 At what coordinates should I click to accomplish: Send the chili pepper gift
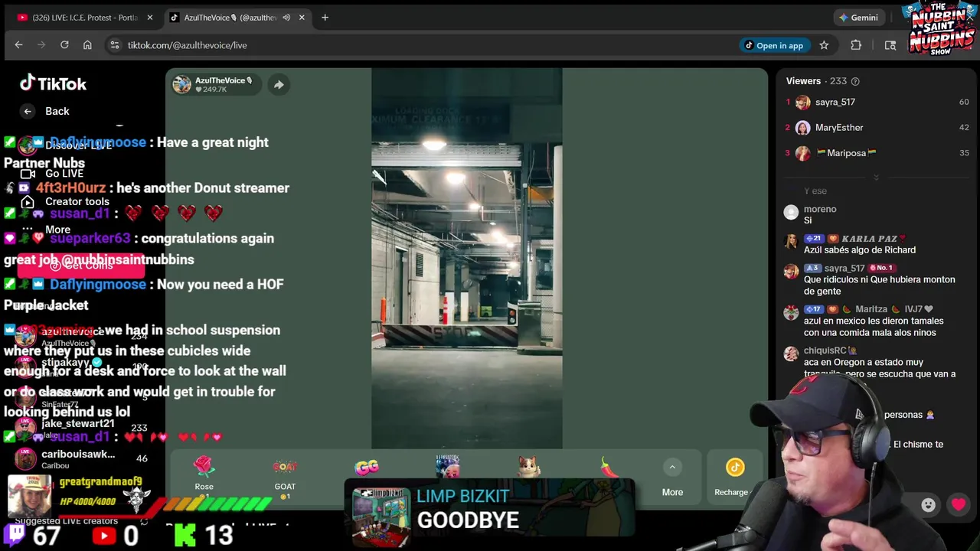click(609, 468)
